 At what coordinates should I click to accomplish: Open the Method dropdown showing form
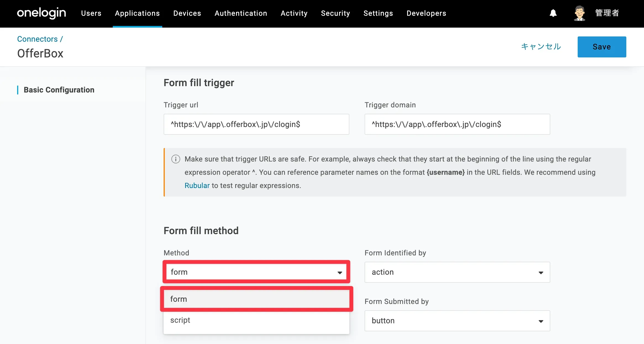[256, 272]
